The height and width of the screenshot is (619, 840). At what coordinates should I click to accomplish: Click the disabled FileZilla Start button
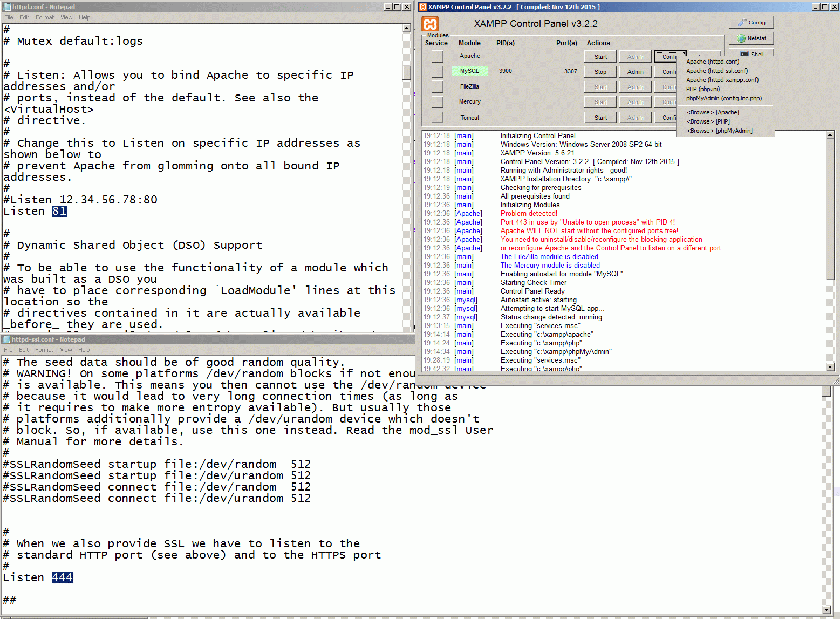(x=600, y=87)
